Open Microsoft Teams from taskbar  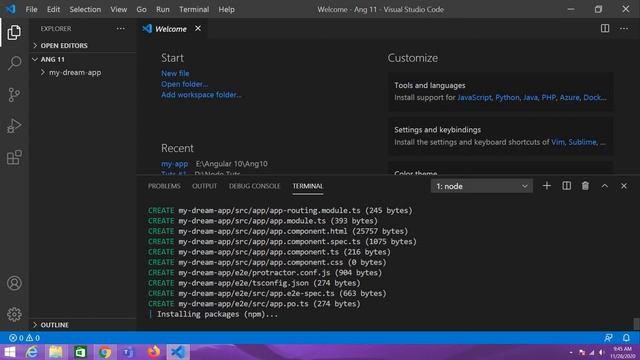point(128,352)
